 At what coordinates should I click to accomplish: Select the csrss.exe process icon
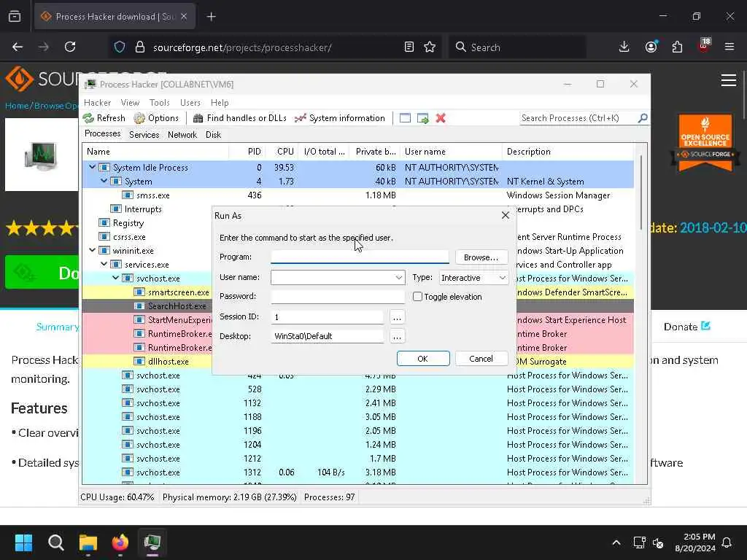[x=104, y=237]
